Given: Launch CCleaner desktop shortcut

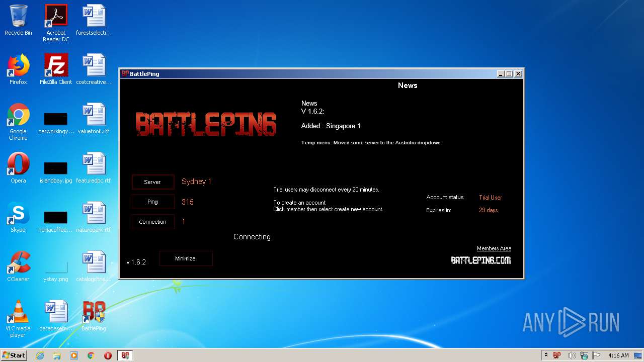Looking at the screenshot, I should point(18,266).
